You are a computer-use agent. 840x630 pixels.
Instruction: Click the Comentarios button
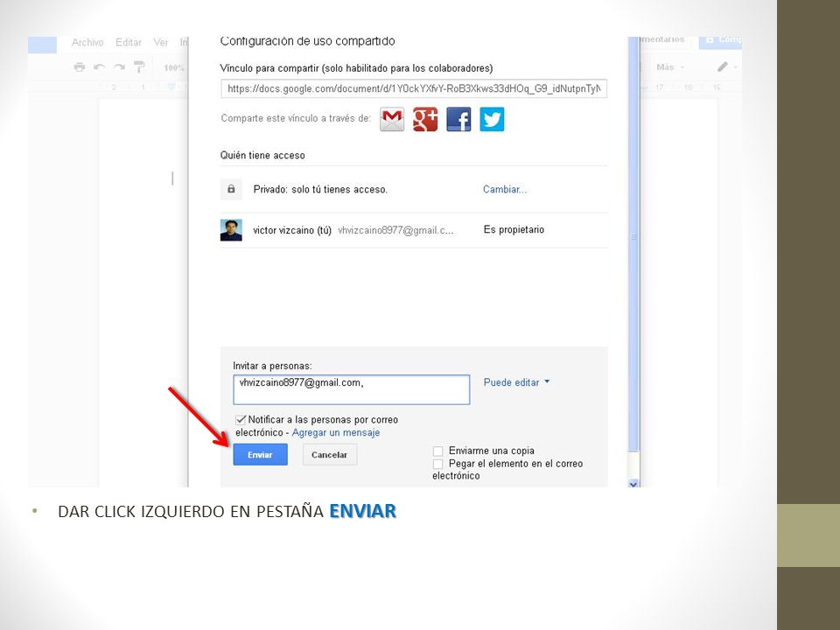pos(663,40)
